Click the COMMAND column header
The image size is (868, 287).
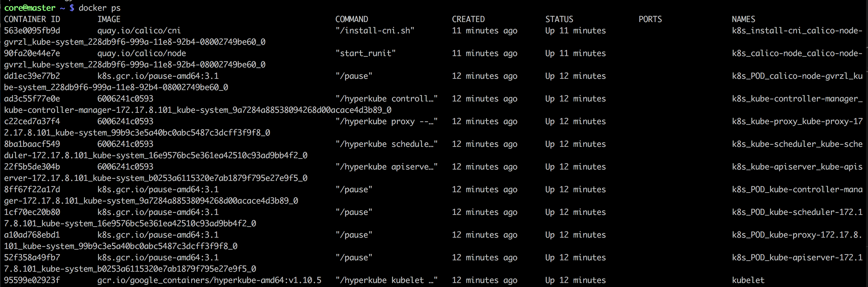(x=351, y=19)
